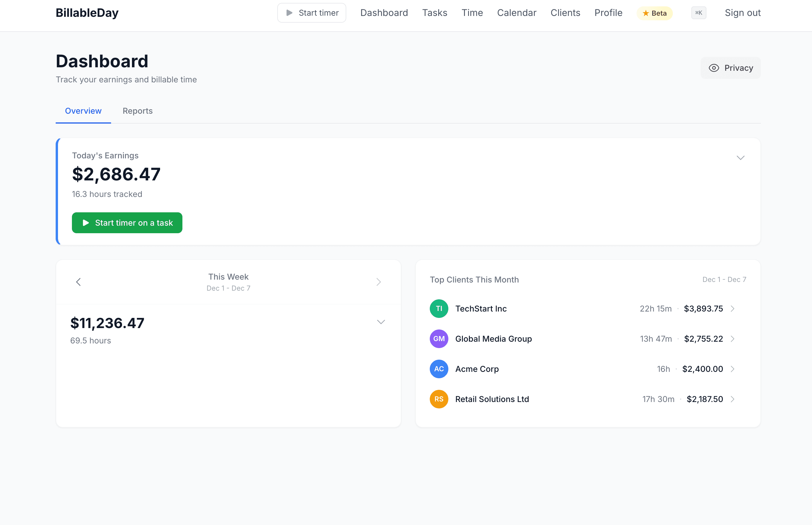The width and height of the screenshot is (812, 525).
Task: Click Sign out
Action: [742, 12]
